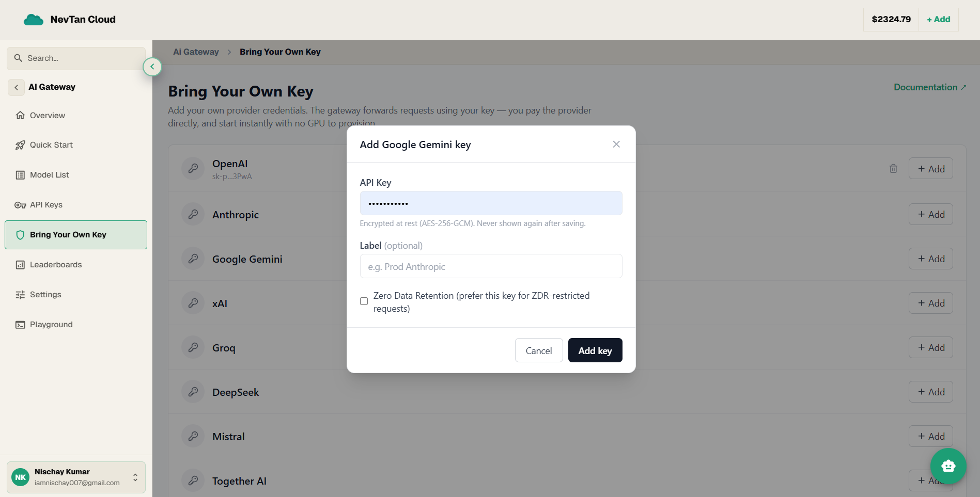Select Bring Your Own Key menu item
This screenshot has width=980, height=497.
[x=76, y=235]
